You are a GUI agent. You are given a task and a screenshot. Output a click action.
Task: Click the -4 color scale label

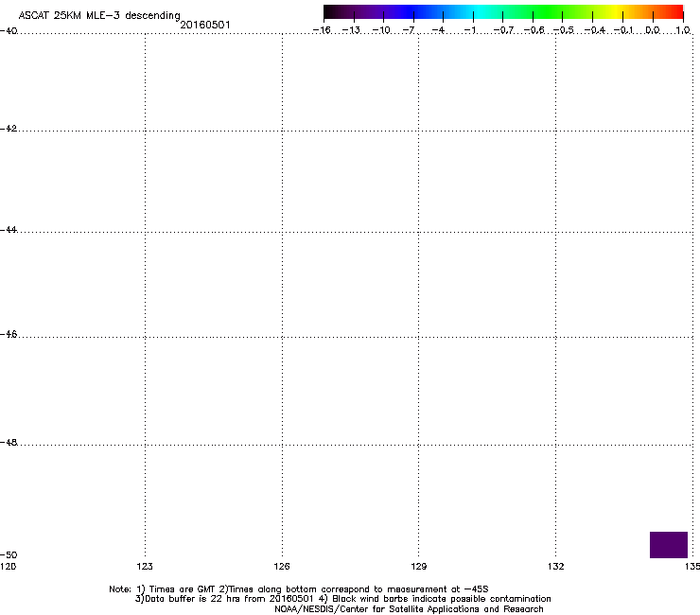(438, 30)
